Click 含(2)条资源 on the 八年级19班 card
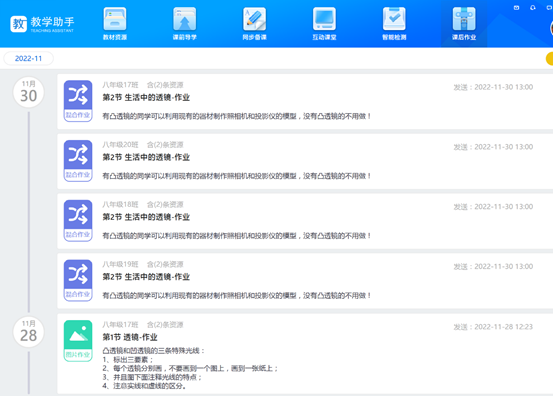553x396 pixels. point(165,264)
